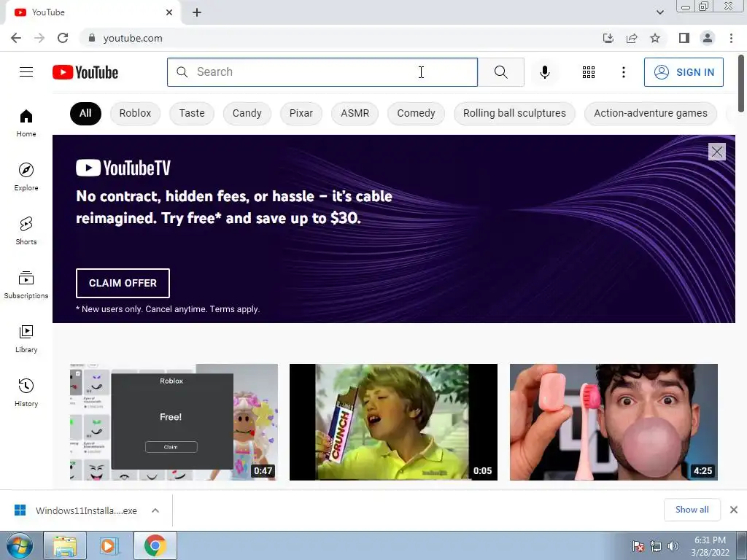Reload the page
This screenshot has width=747, height=560.
click(x=63, y=38)
